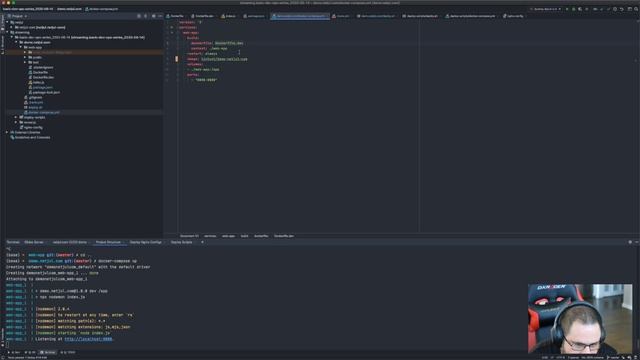Switch to the package.json editor tab

[254, 16]
